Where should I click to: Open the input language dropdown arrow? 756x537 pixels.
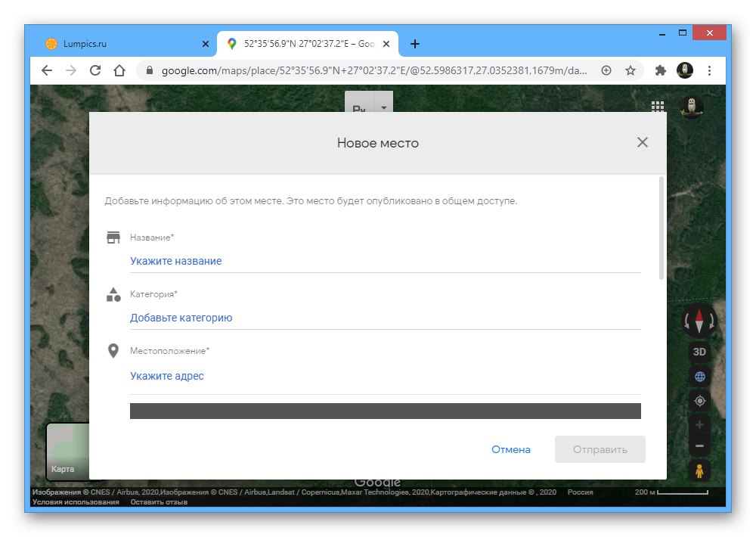click(384, 107)
